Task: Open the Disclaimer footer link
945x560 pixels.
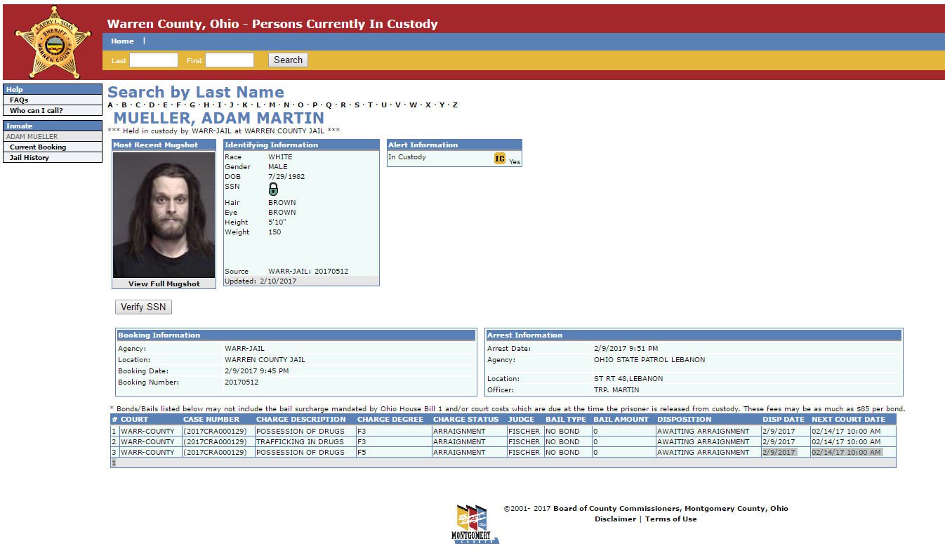Action: pos(615,519)
